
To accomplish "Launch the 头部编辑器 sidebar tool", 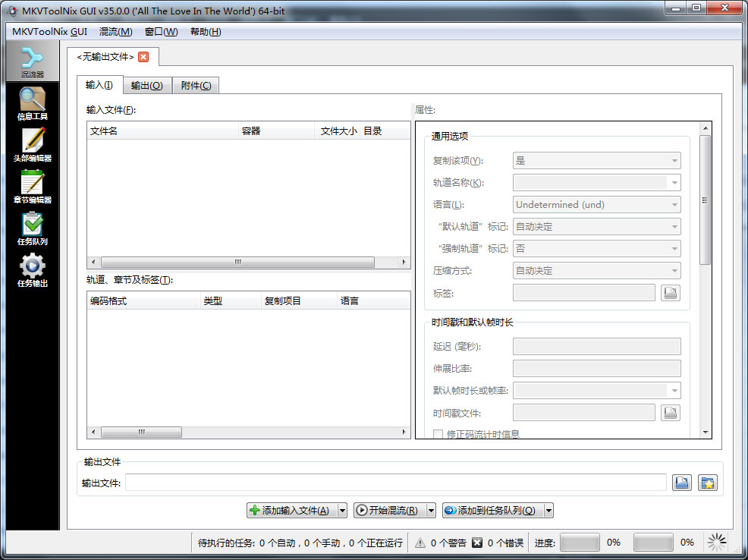I will pyautogui.click(x=32, y=144).
